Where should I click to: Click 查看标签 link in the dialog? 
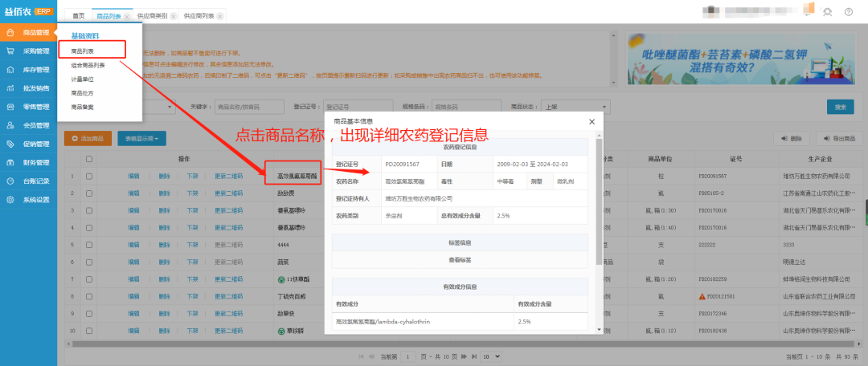click(460, 259)
